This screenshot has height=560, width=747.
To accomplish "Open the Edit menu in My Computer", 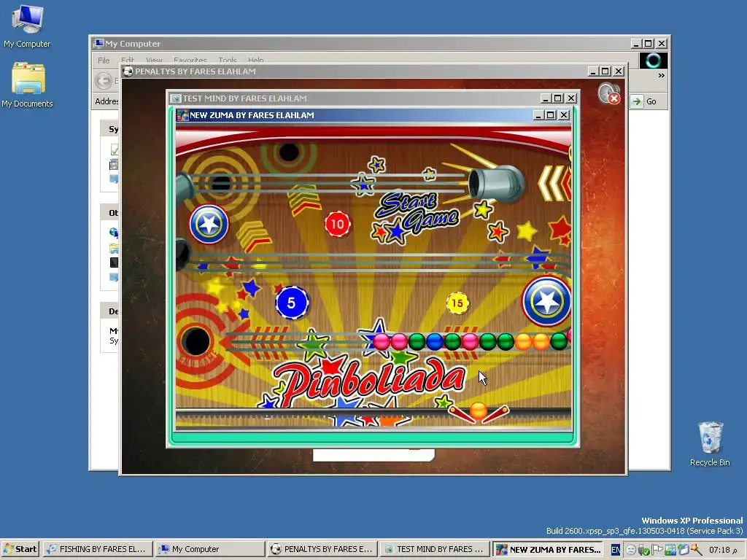I will click(127, 61).
